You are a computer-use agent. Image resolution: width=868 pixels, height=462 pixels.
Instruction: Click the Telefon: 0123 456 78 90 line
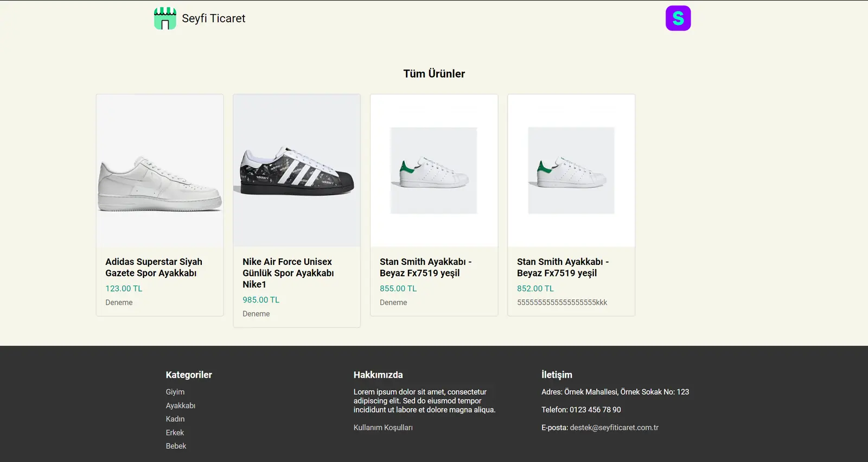click(x=581, y=410)
